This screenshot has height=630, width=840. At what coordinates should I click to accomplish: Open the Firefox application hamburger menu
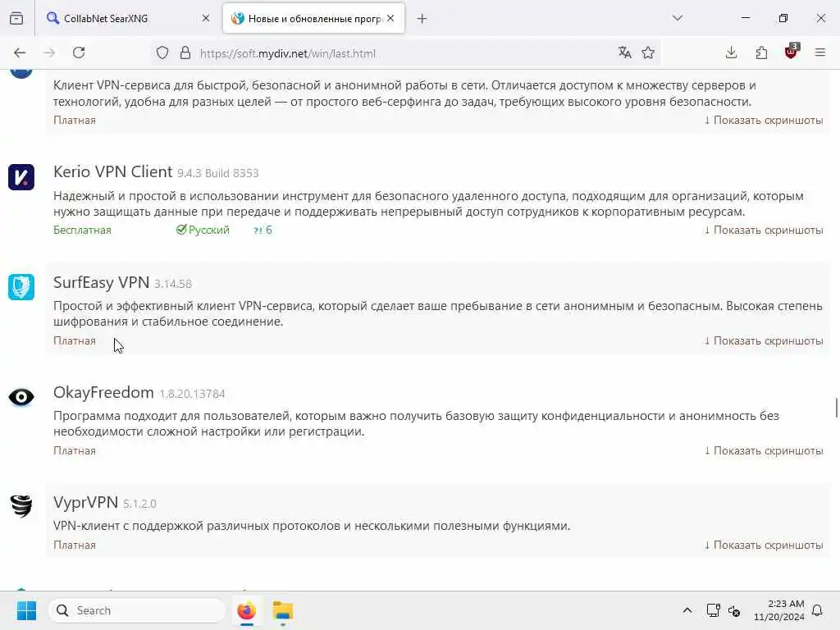click(x=820, y=52)
